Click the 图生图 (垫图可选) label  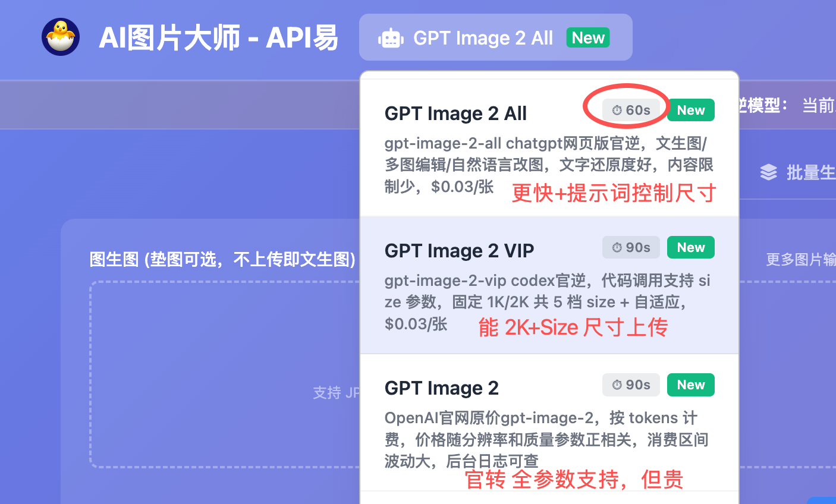click(x=222, y=259)
